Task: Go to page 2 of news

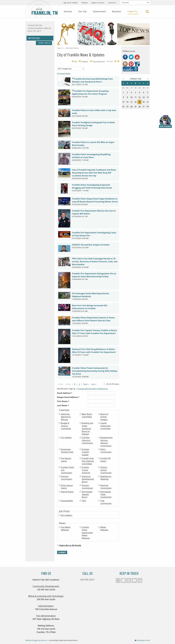Action: tap(79, 384)
